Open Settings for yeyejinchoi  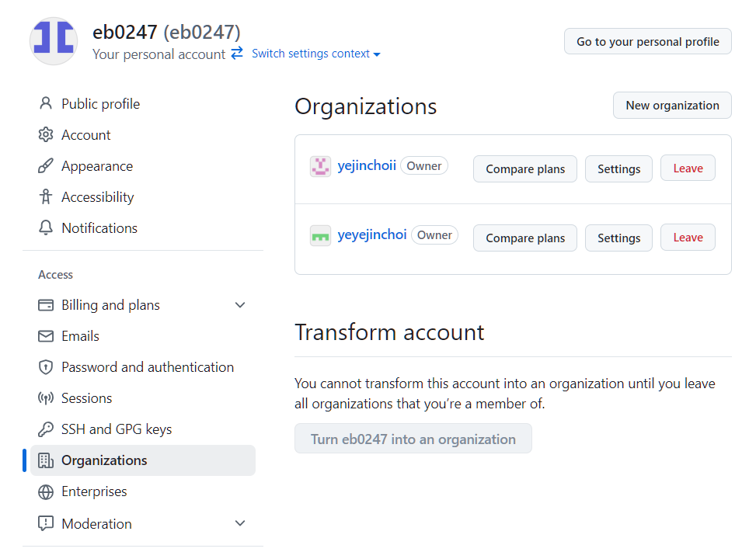[618, 238]
